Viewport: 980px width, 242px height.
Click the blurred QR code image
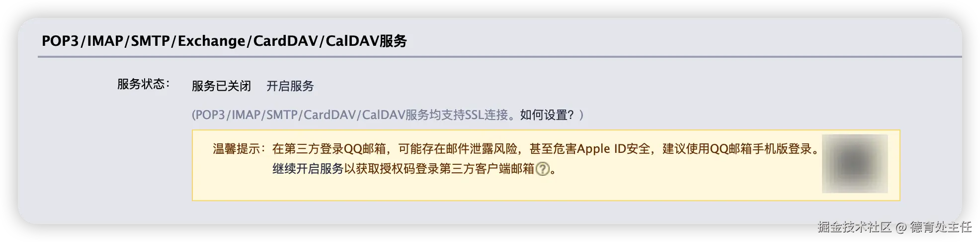click(855, 163)
